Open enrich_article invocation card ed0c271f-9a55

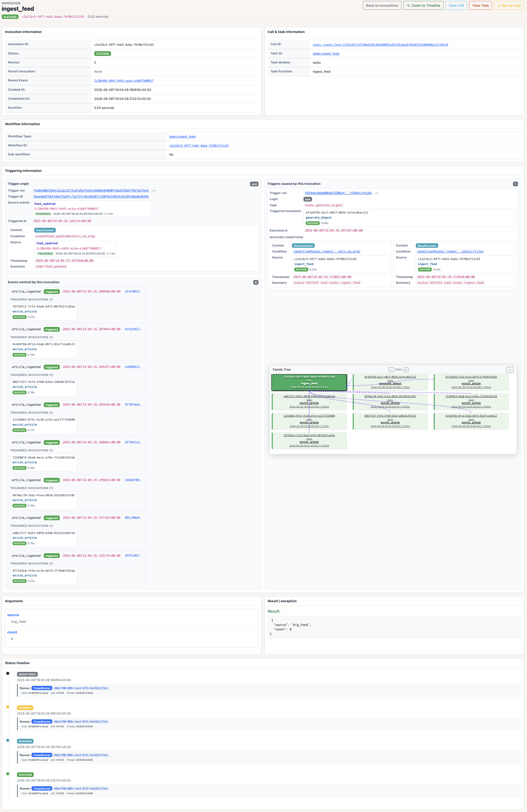44,538
